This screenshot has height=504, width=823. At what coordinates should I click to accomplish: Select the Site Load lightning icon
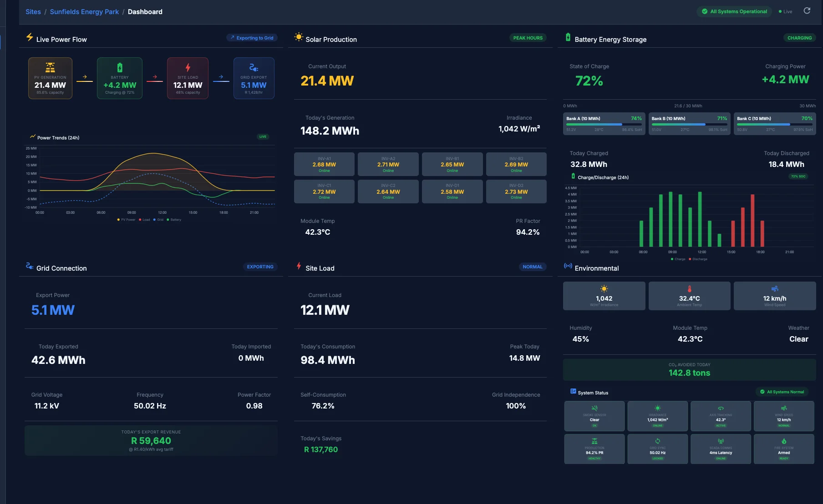point(299,267)
